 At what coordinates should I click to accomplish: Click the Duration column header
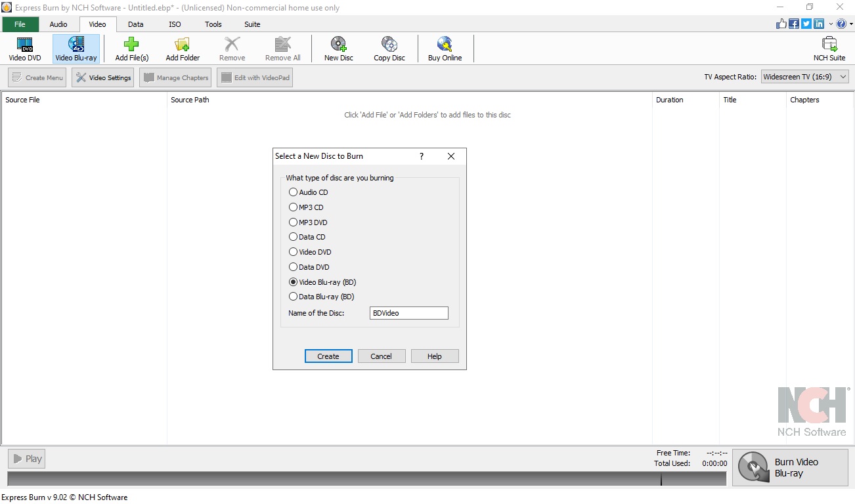[x=686, y=100]
